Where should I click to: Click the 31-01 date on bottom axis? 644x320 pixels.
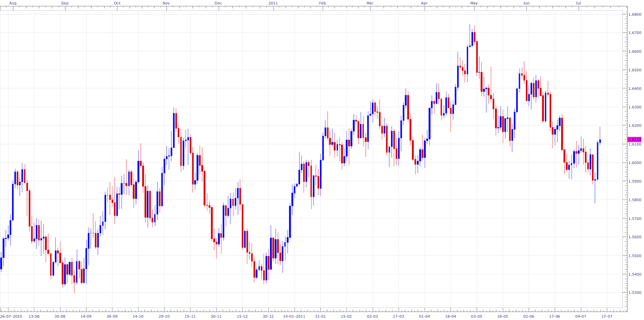[320, 317]
